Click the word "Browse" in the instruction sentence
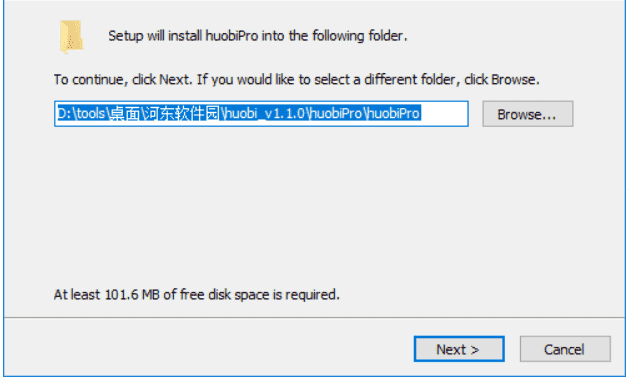 [x=514, y=80]
